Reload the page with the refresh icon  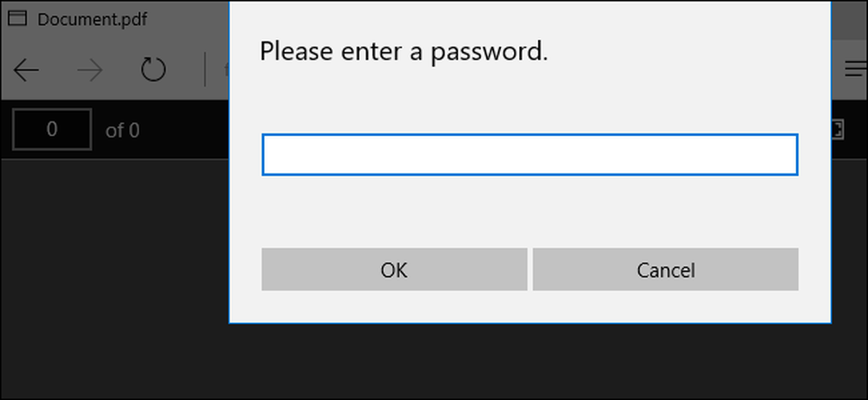tap(154, 69)
